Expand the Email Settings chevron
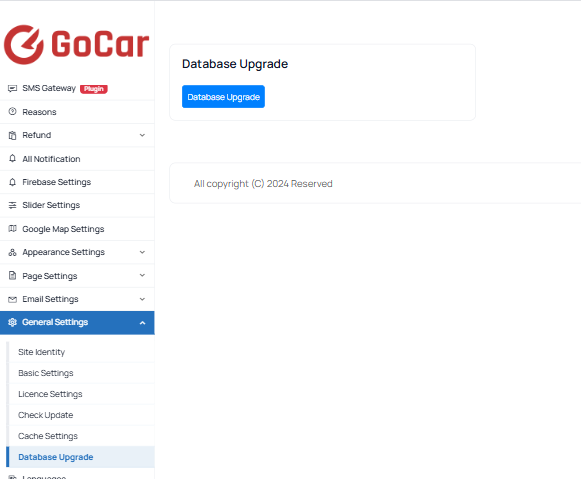Image resolution: width=581 pixels, height=479 pixels. [142, 299]
